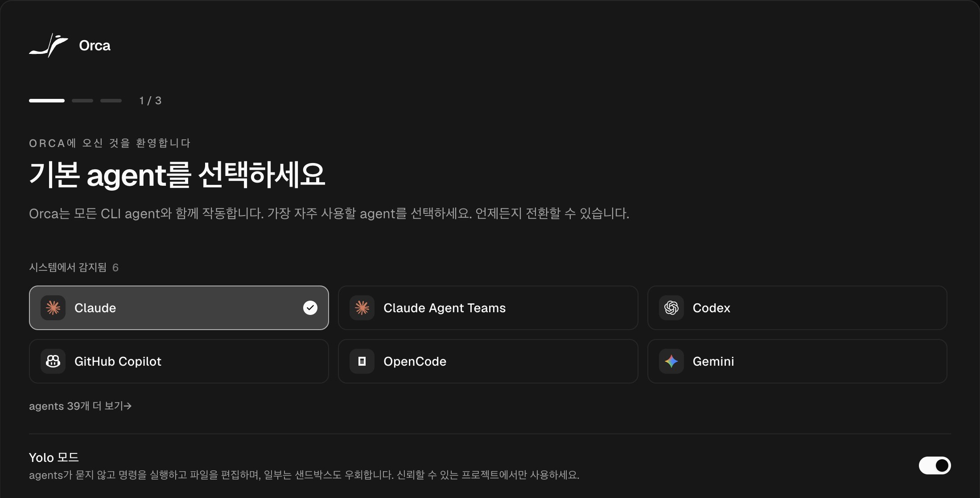Click the Orca whale logo icon
980x498 pixels.
point(49,45)
